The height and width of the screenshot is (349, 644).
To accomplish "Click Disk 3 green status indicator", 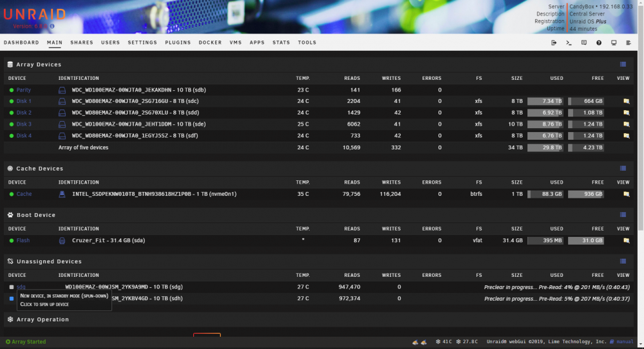I will pyautogui.click(x=12, y=124).
